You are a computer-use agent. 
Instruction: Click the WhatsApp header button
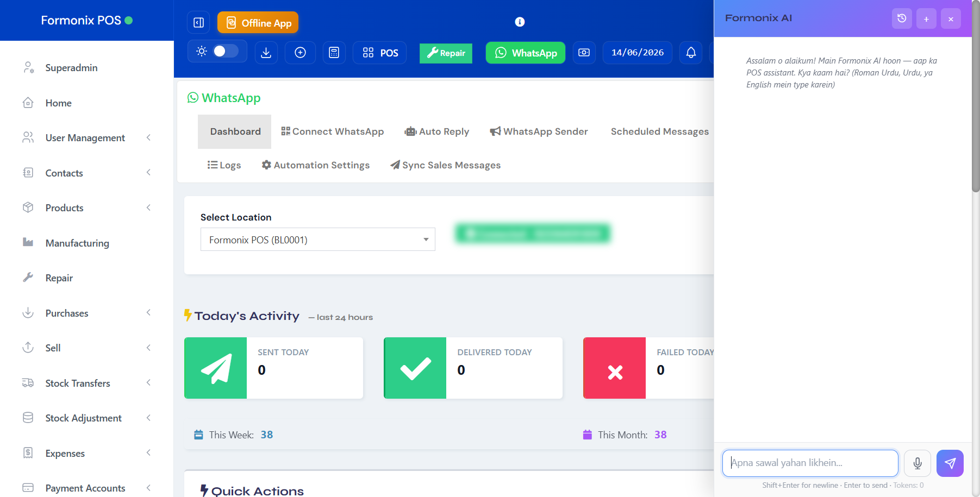click(x=525, y=53)
